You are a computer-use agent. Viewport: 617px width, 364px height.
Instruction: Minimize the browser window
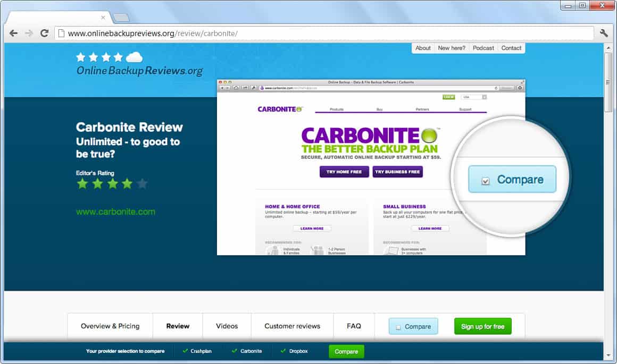(568, 5)
